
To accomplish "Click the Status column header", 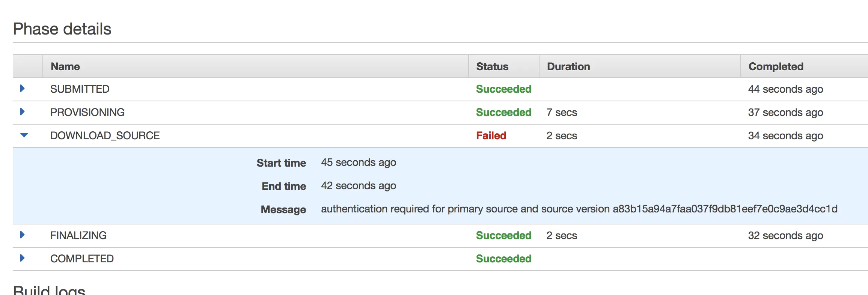I will [492, 66].
